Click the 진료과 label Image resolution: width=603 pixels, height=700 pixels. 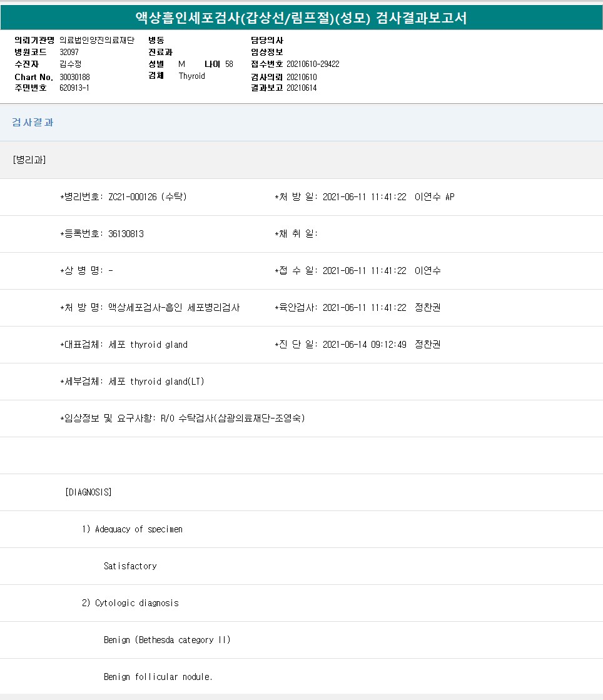pos(160,52)
